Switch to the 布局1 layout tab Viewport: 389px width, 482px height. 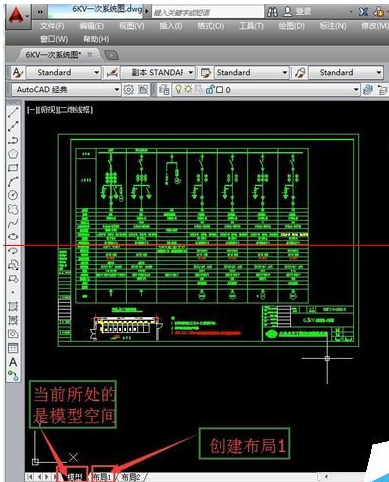tap(103, 477)
